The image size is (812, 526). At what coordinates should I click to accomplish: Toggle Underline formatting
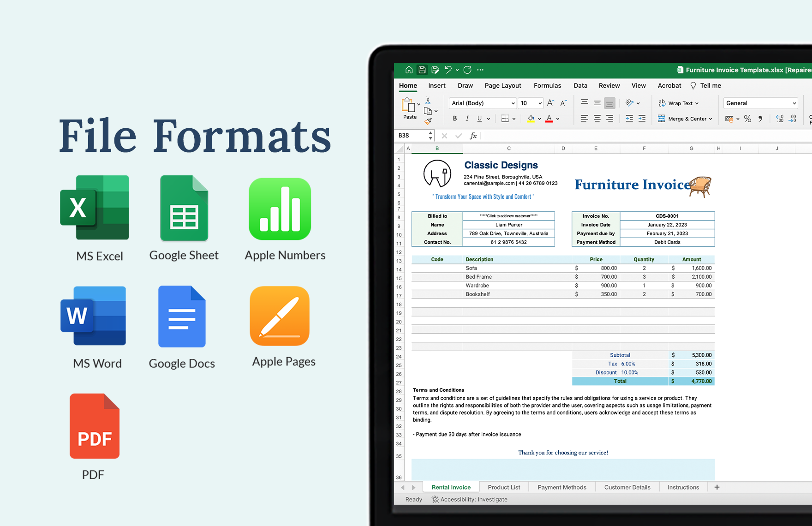479,119
